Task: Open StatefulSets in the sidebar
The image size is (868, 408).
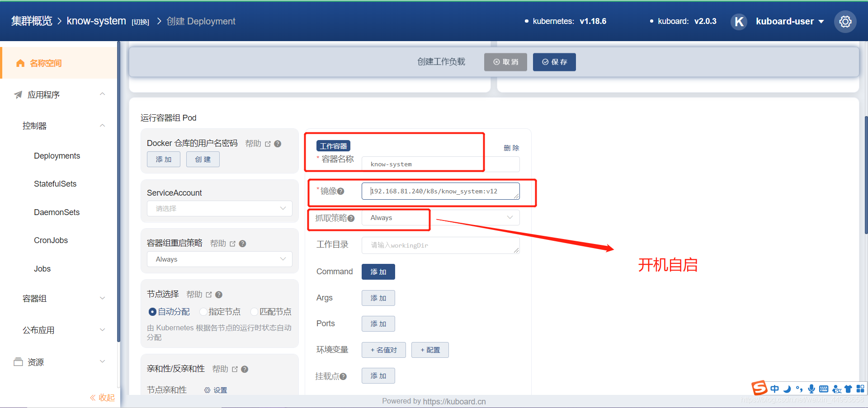Action: click(x=55, y=184)
